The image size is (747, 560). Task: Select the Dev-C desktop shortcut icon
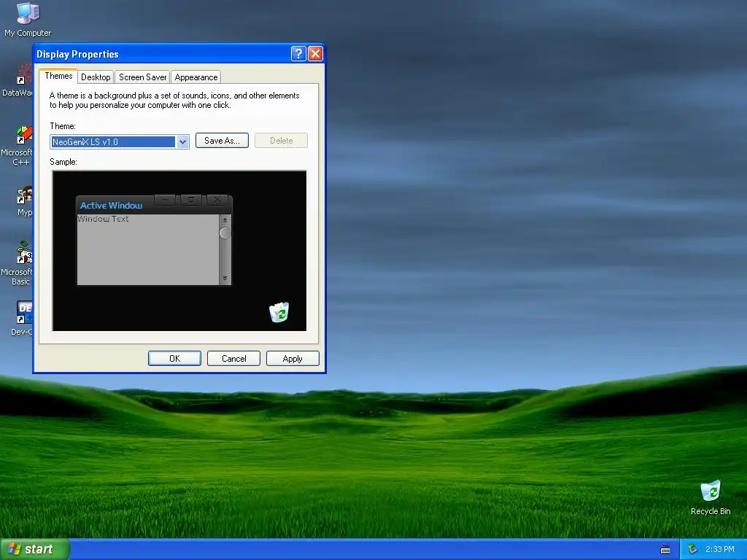[22, 318]
